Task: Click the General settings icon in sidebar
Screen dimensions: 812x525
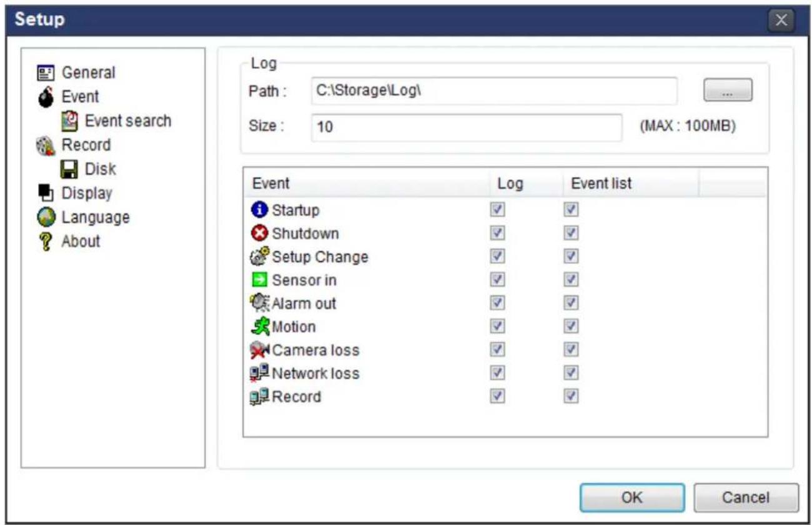Action: coord(45,72)
